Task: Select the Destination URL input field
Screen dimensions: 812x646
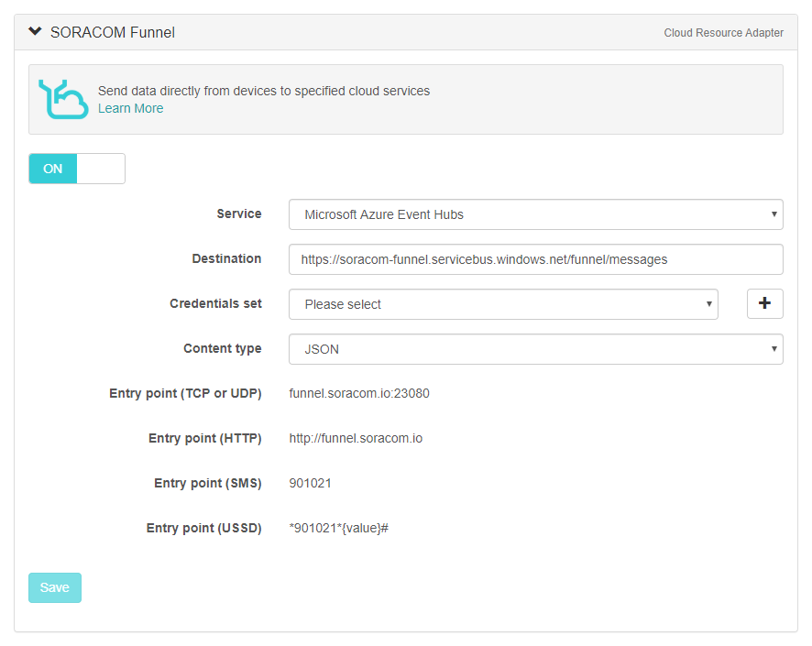Action: coord(536,259)
